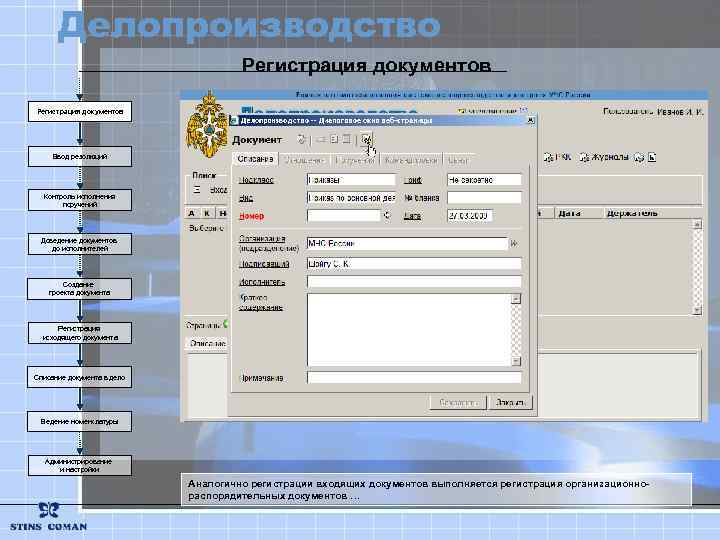
Task: Click the Вид label link
Action: pos(246,198)
